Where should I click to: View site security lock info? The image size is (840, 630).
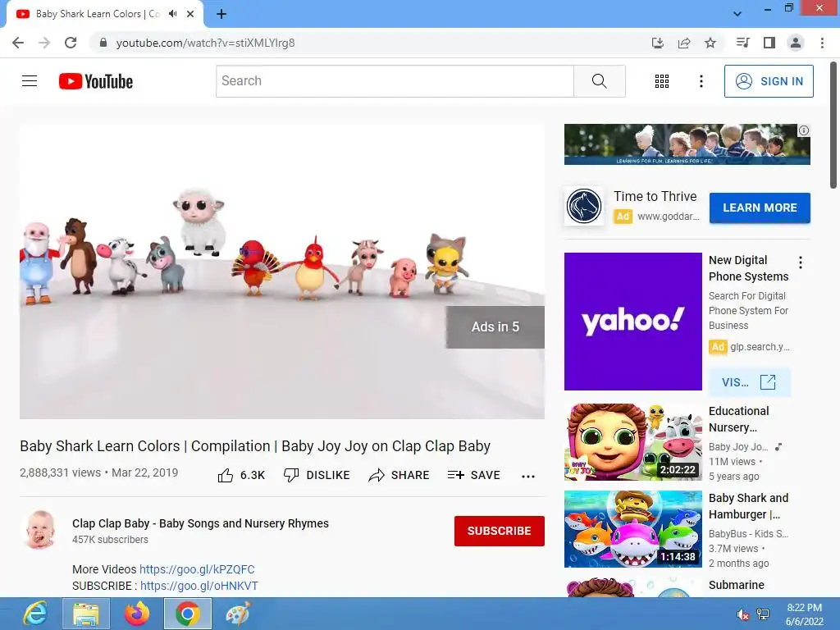(x=103, y=43)
